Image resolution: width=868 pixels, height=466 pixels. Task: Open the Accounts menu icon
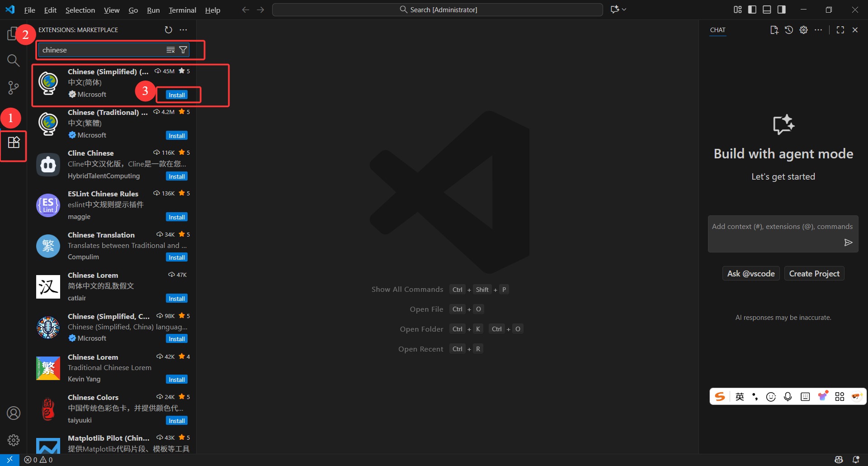pyautogui.click(x=14, y=413)
